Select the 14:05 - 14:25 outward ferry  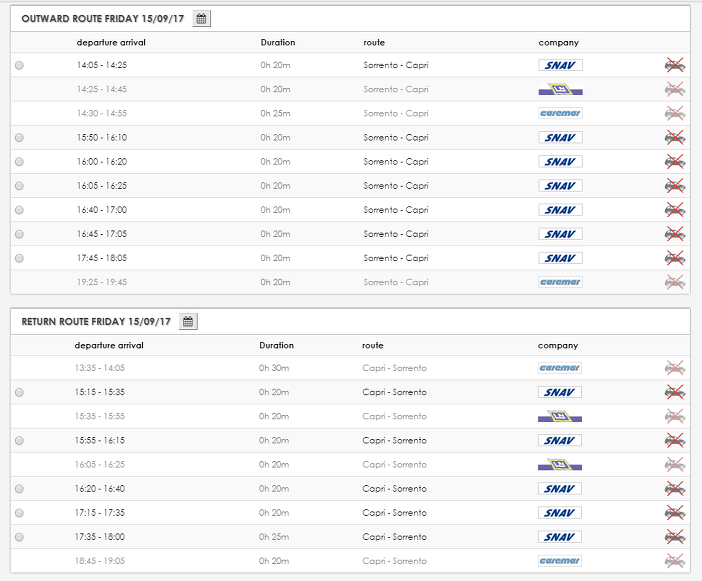(x=19, y=65)
